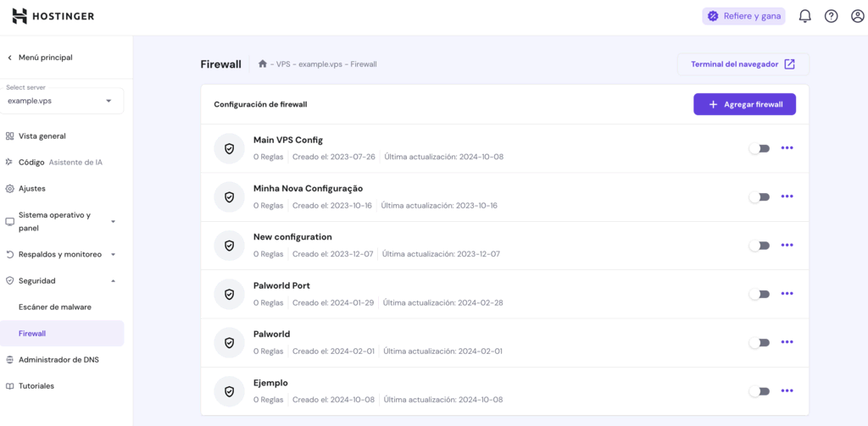Open the help question mark icon
The height and width of the screenshot is (426, 868).
(831, 16)
